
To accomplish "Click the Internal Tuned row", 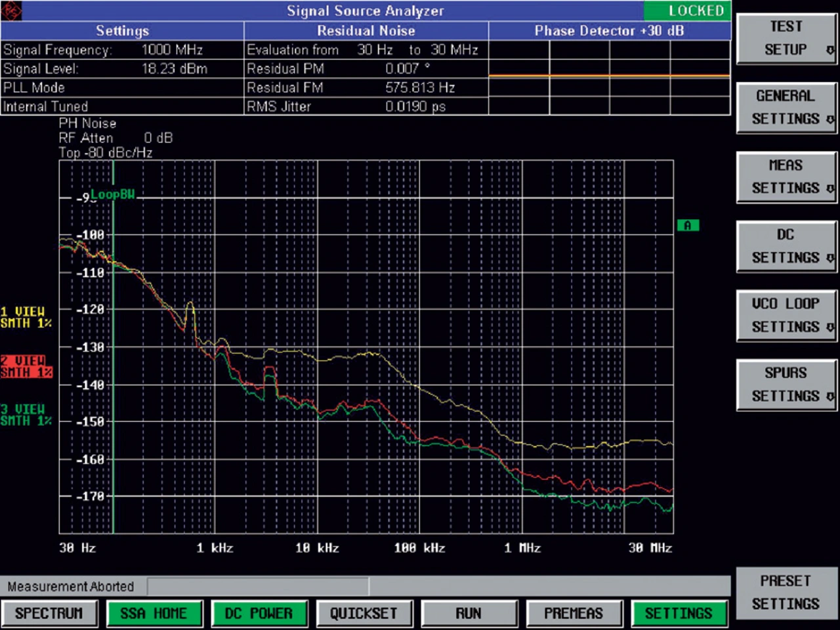I will (122, 106).
